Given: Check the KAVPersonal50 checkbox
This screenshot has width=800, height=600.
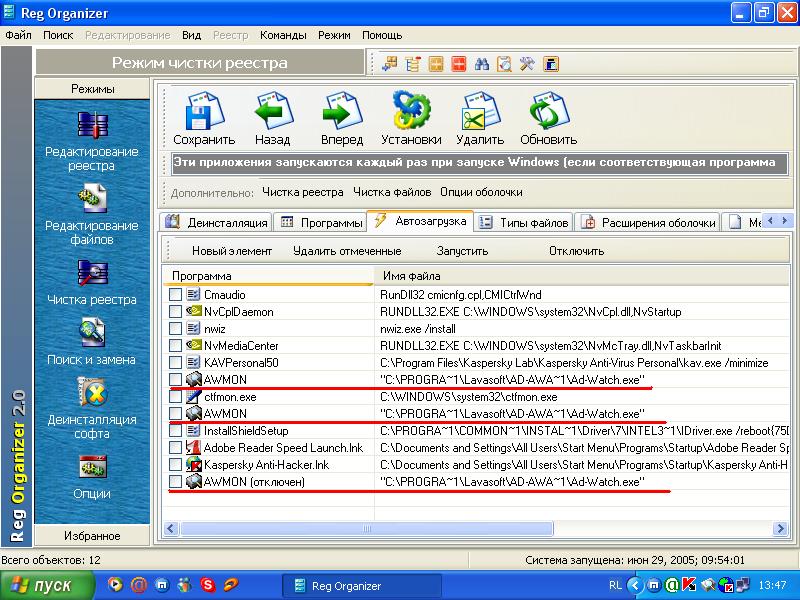Looking at the screenshot, I should [176, 363].
